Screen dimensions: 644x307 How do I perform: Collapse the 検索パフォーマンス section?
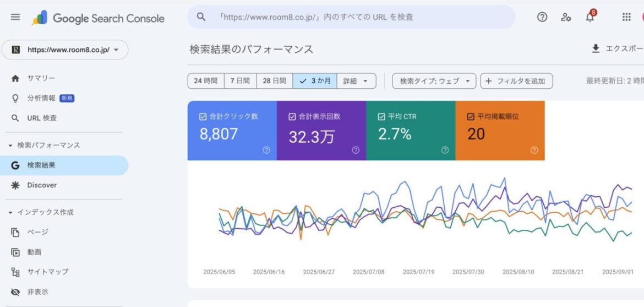click(x=10, y=146)
